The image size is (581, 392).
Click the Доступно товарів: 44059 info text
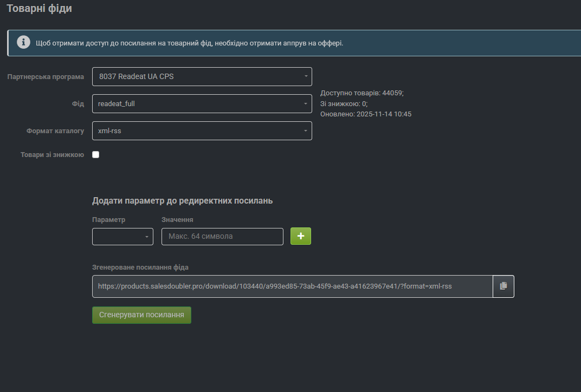coord(362,93)
